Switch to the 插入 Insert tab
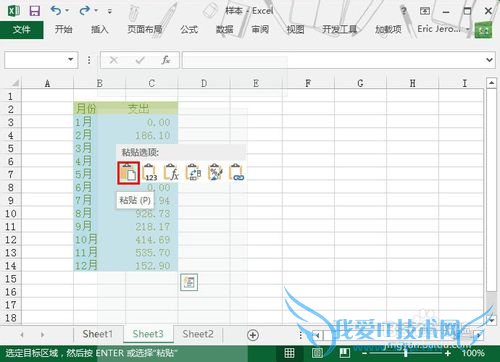 pyautogui.click(x=100, y=30)
